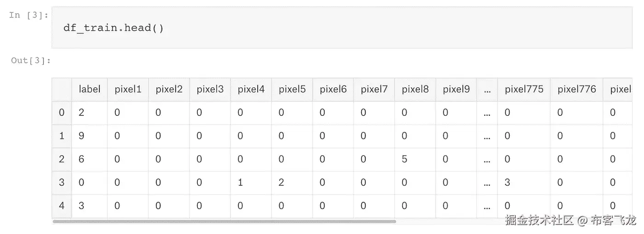This screenshot has width=644, height=234.
Task: Click the label column header
Action: [89, 89]
